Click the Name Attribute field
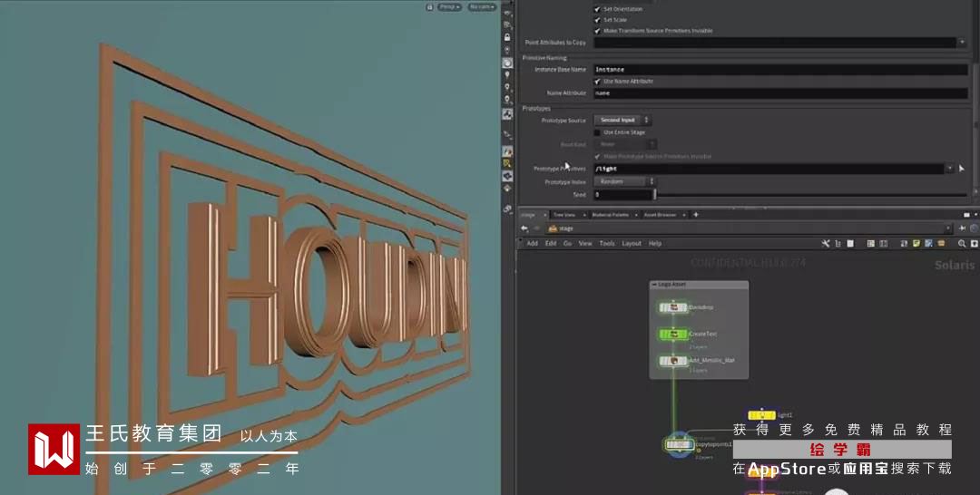This screenshot has height=495, width=980. [780, 93]
